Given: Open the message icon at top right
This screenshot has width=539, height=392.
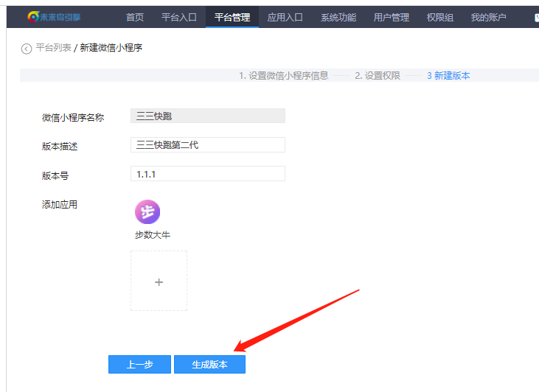Looking at the screenshot, I should (535, 17).
